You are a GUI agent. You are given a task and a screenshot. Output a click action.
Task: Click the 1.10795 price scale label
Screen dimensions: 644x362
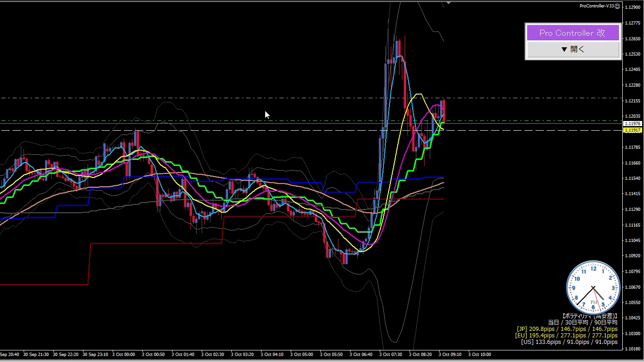coord(633,272)
